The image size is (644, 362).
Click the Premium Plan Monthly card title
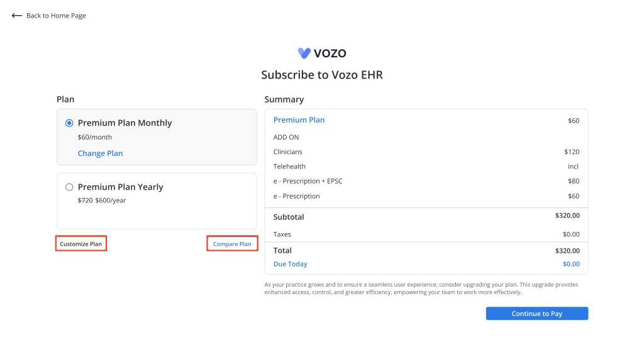coord(125,123)
